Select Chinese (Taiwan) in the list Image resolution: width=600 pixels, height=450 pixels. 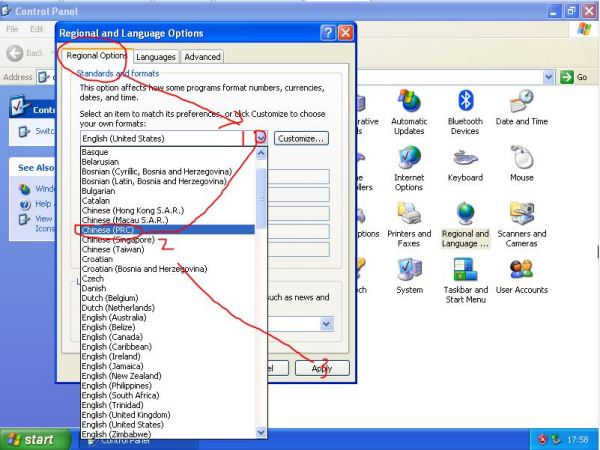[168, 249]
